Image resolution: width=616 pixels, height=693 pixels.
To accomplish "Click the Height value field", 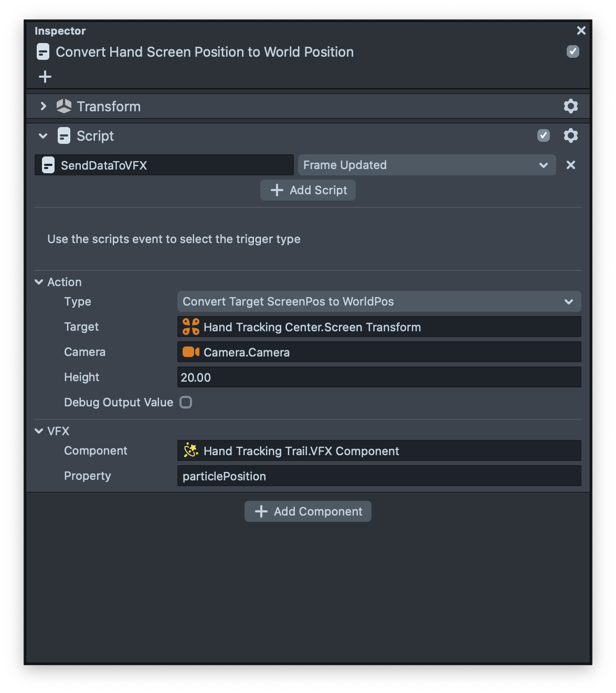I will tap(379, 377).
